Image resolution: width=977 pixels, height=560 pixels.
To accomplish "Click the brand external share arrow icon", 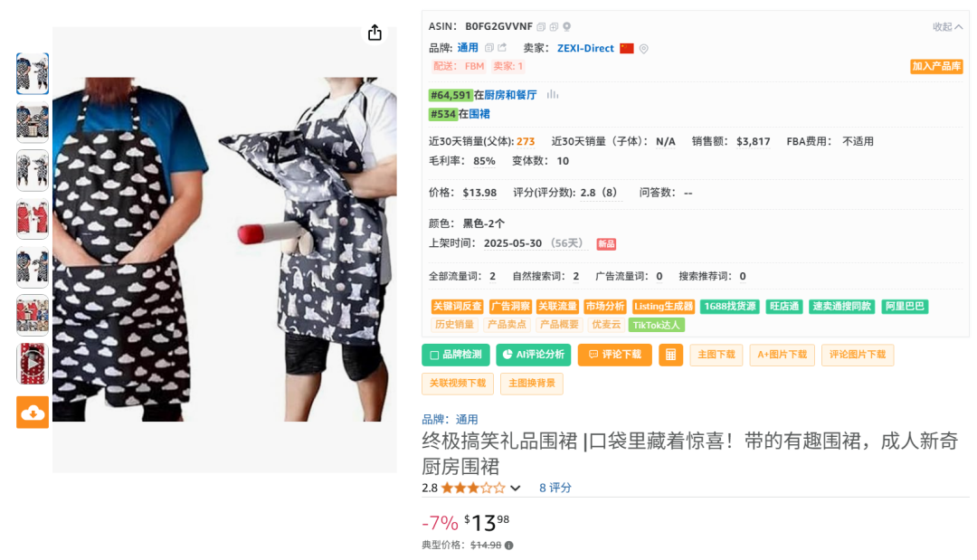I will point(502,47).
